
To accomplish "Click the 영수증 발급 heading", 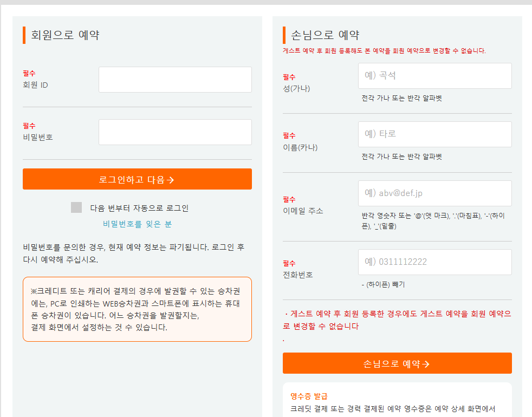I will click(309, 396).
